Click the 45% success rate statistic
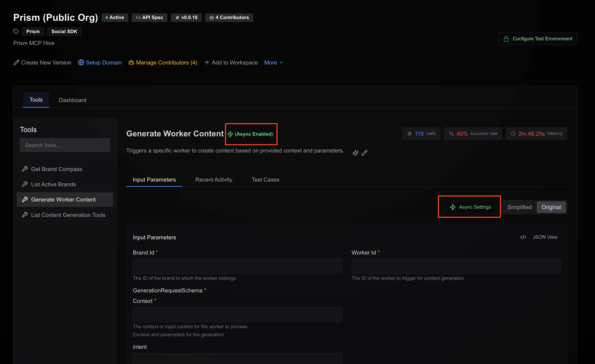Image resolution: width=595 pixels, height=364 pixels. pos(473,134)
